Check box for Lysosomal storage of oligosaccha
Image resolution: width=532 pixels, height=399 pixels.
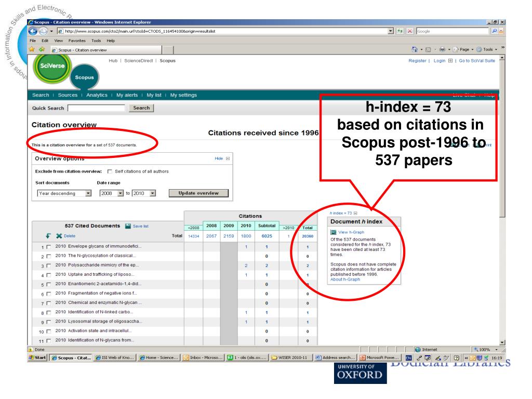(x=48, y=322)
